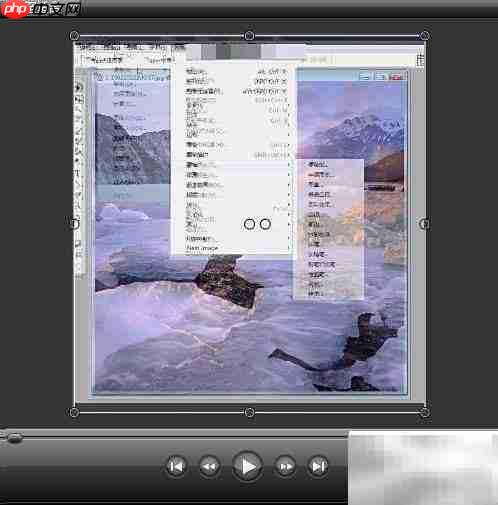498x505 pixels.
Task: Click the fast-forward button
Action: [285, 466]
